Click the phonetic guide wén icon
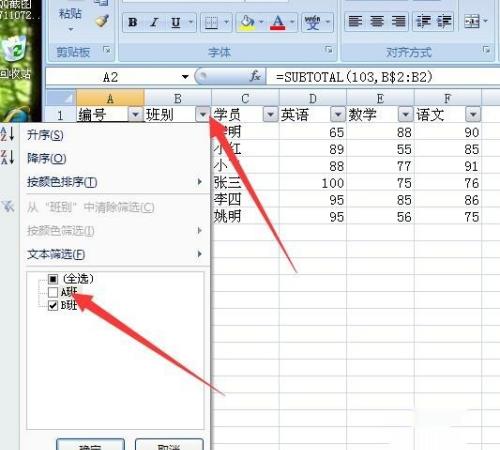The image size is (500, 450). coord(313,22)
